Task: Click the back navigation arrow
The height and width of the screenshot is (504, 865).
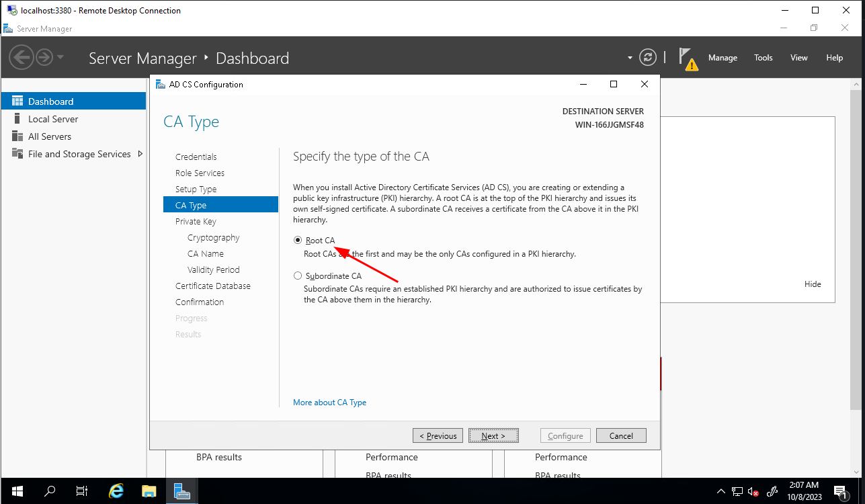Action: [21, 58]
